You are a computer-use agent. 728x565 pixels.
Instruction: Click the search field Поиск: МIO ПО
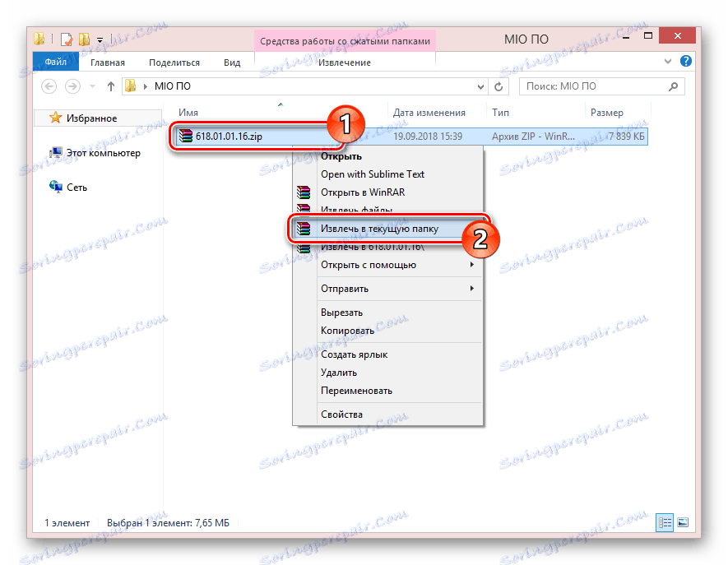click(x=601, y=86)
